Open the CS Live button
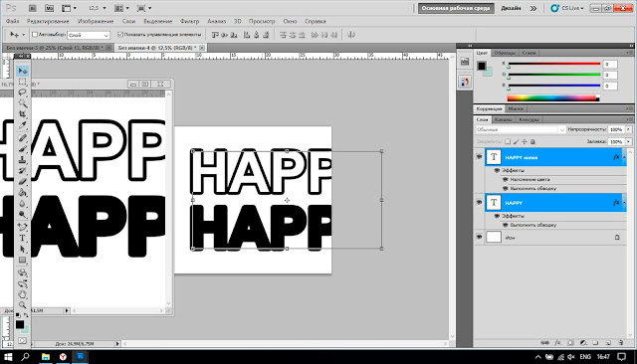637x364 pixels. coord(567,8)
